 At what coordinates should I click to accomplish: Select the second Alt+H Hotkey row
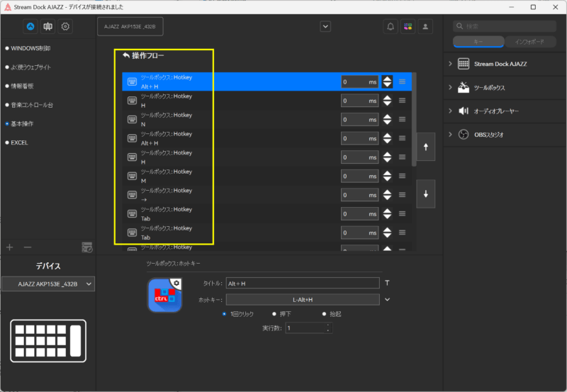tap(267, 138)
